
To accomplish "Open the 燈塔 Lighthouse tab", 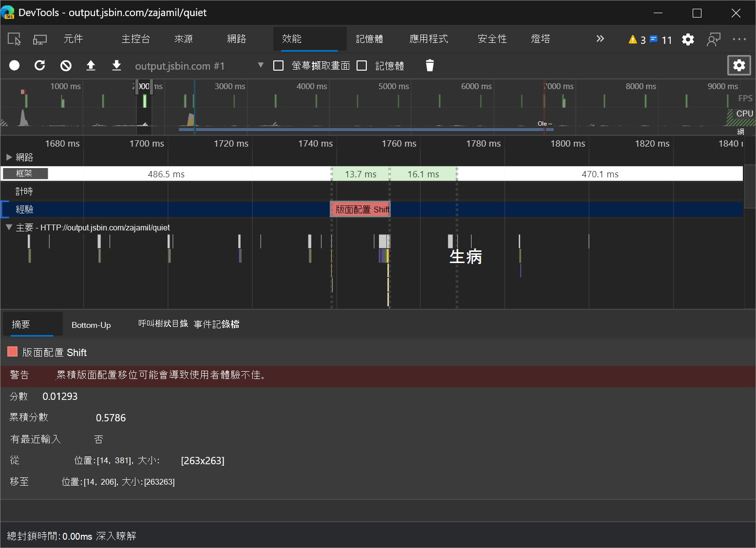I will (x=541, y=39).
